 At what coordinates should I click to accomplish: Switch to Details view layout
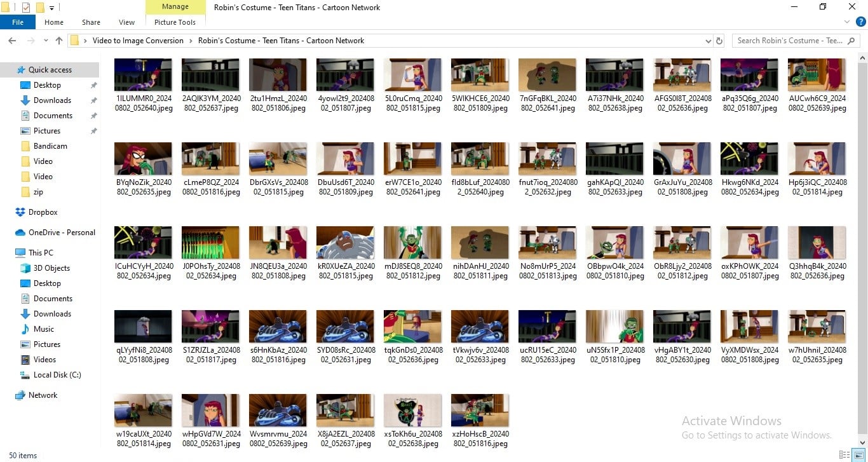[844, 456]
